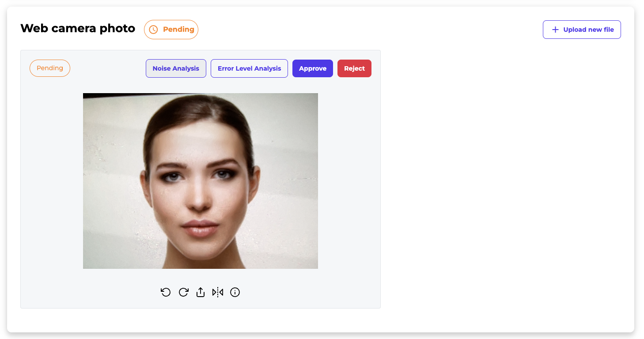
Task: Click the clock icon in the Pending badge
Action: 153,30
